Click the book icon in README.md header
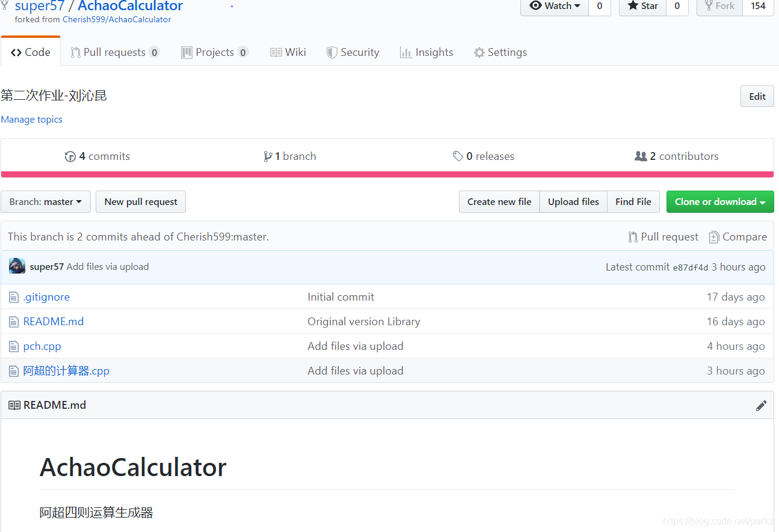The height and width of the screenshot is (532, 779). (14, 405)
